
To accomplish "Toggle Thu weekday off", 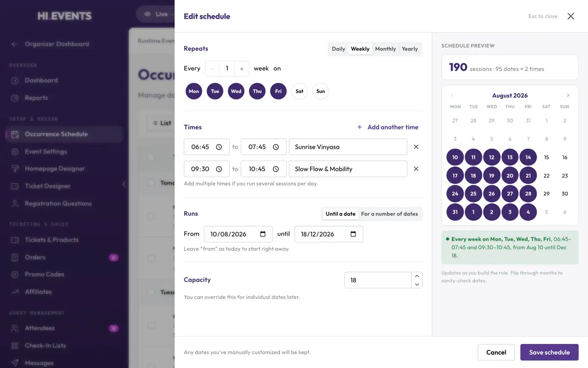I will tap(257, 91).
